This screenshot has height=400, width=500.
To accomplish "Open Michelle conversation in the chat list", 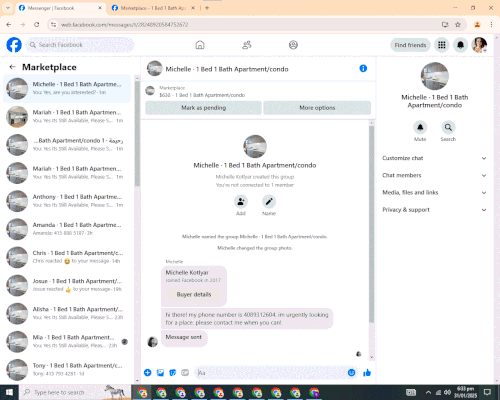I will [67, 88].
